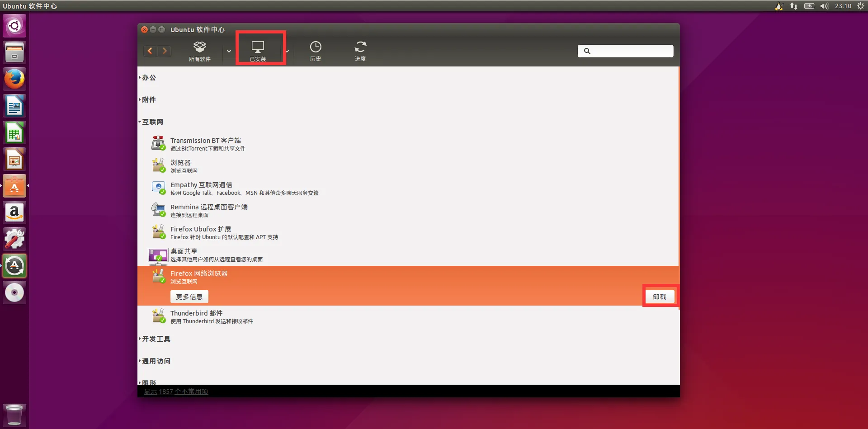The width and height of the screenshot is (868, 429).
Task: Close the Ubuntu 软件中心 window
Action: pos(145,29)
